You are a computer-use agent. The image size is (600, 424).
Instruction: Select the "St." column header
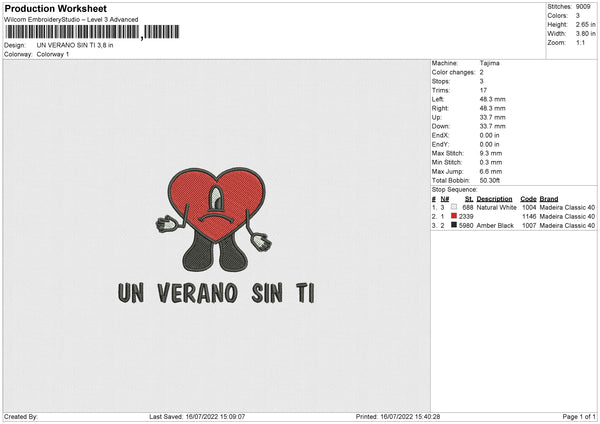469,199
